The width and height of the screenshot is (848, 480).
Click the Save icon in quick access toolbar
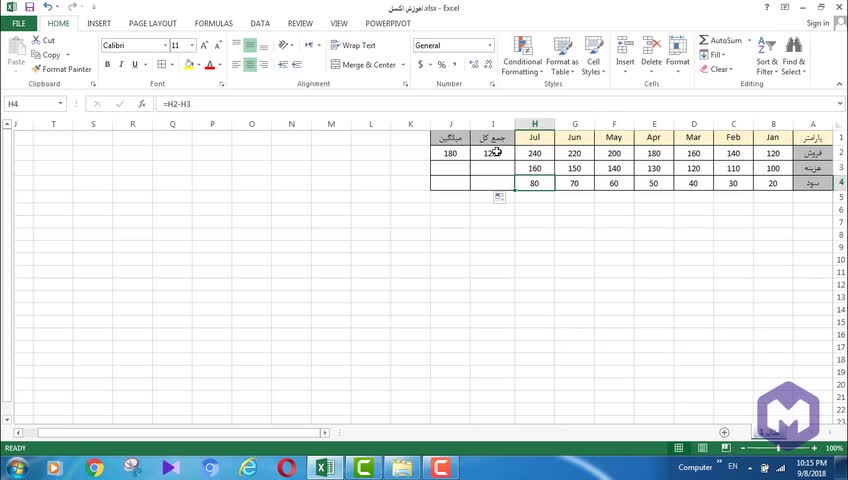[29, 7]
